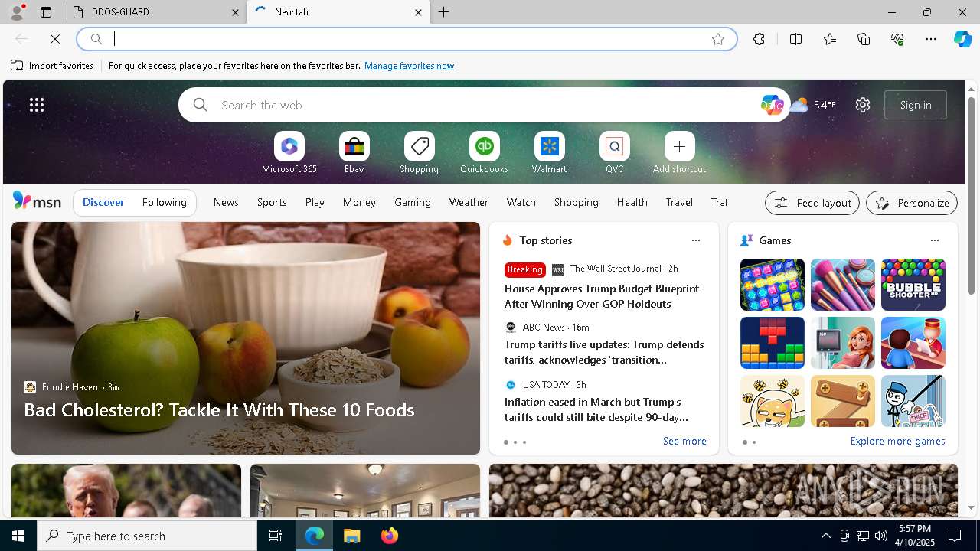Open the Weather category
Image resolution: width=980 pixels, height=551 pixels.
pyautogui.click(x=469, y=202)
